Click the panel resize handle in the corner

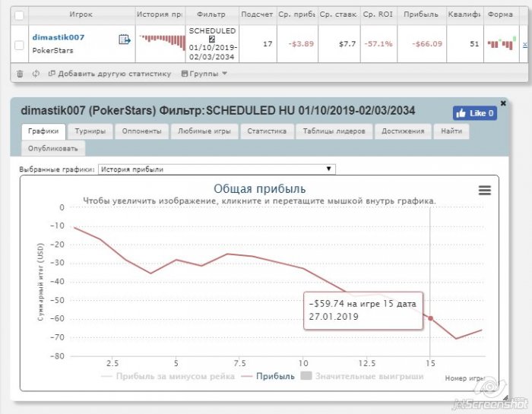click(505, 397)
